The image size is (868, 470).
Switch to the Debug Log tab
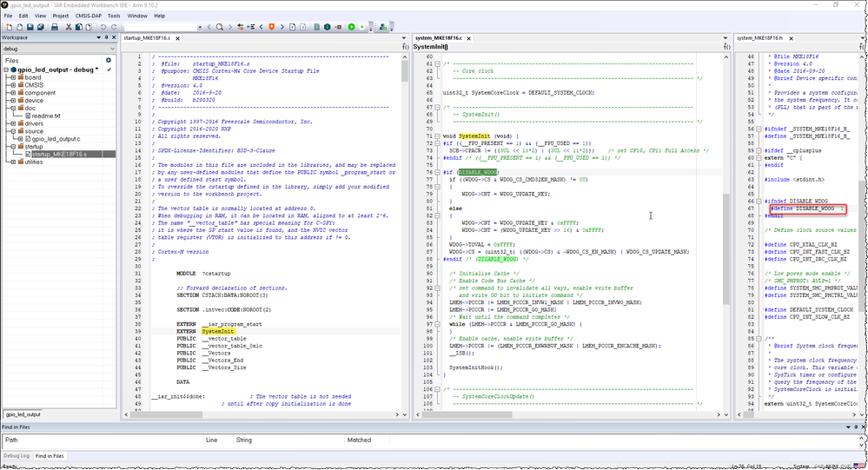[x=16, y=455]
